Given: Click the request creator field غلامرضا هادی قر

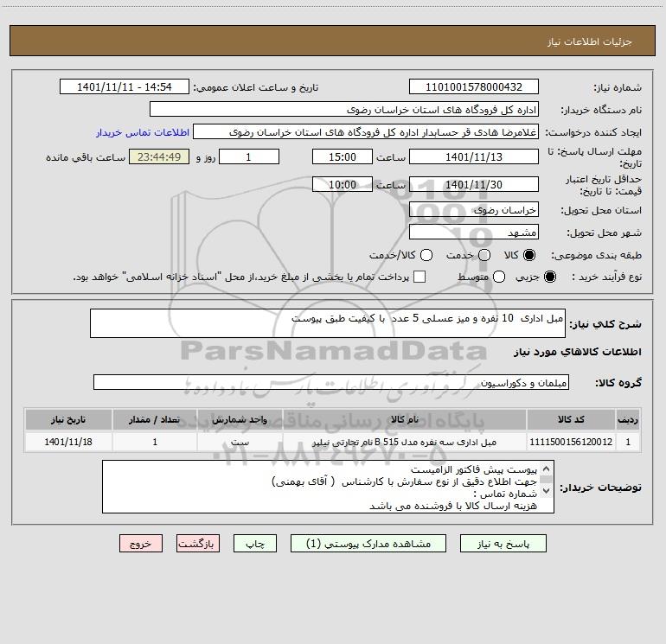Looking at the screenshot, I should [x=366, y=132].
